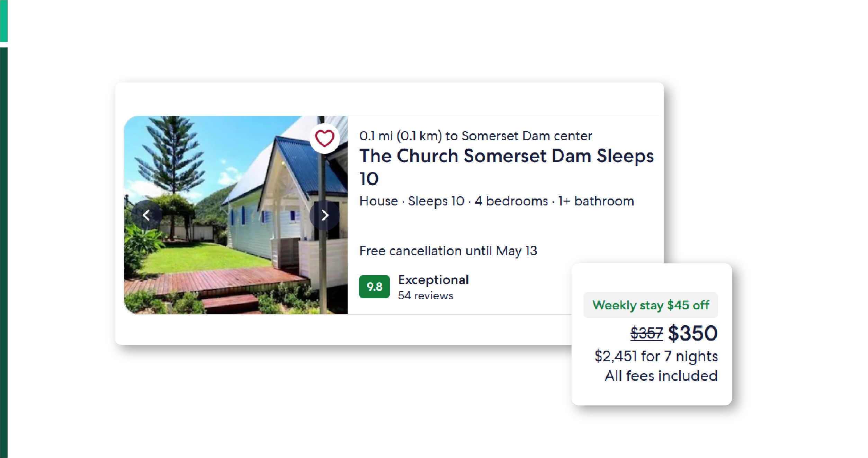This screenshot has width=868, height=458.
Task: Click the $2,451 for 7 nights total
Action: [x=656, y=356]
